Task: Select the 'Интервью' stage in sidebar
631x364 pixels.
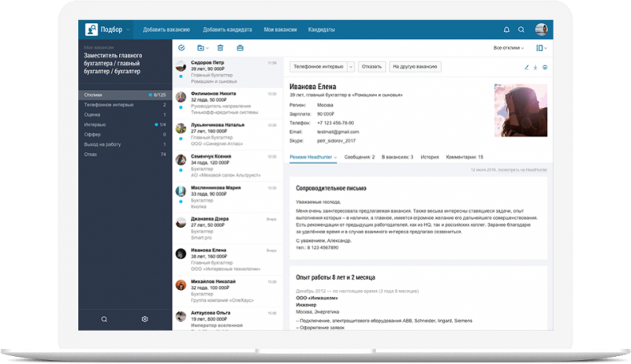Action: click(95, 124)
